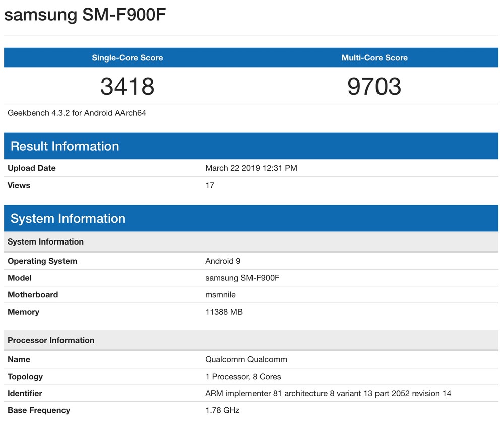Click the 1.78 GHz base frequency value
The width and height of the screenshot is (504, 425).
coord(222,410)
